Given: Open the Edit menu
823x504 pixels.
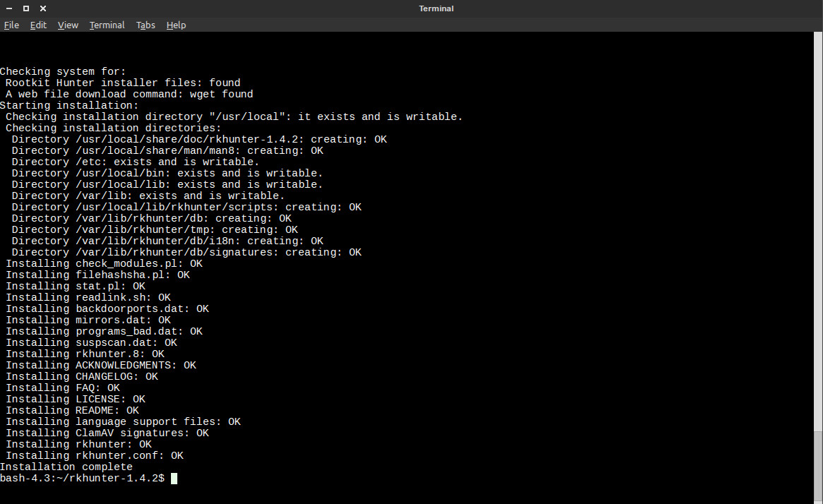Looking at the screenshot, I should 38,25.
